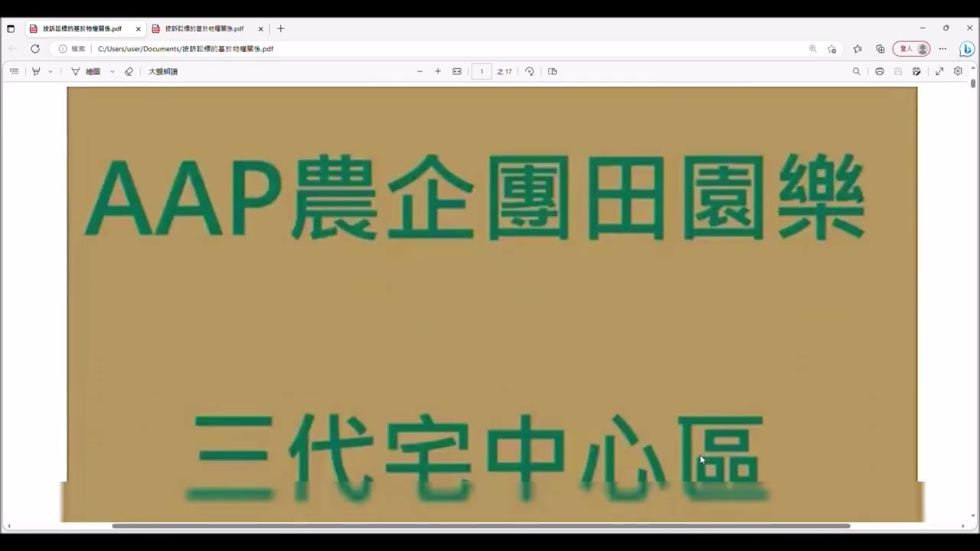Click the sign-in profile button
This screenshot has width=980, height=551.
(x=911, y=48)
